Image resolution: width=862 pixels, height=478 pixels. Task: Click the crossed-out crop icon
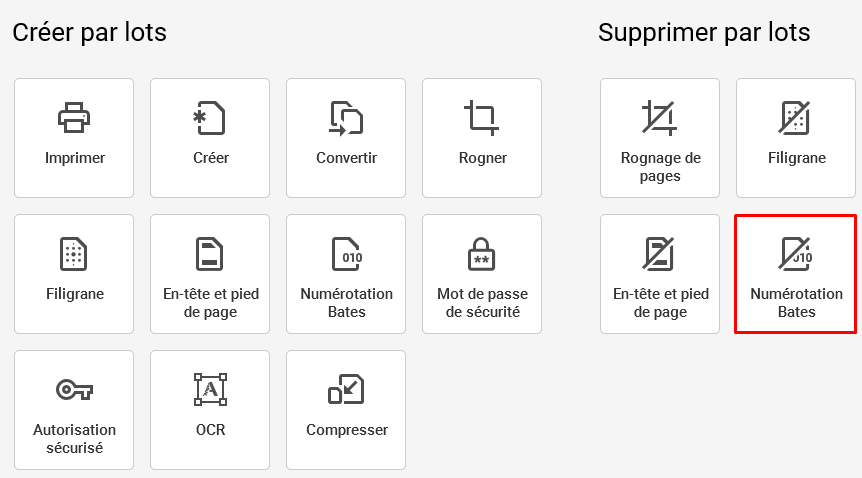click(x=659, y=118)
